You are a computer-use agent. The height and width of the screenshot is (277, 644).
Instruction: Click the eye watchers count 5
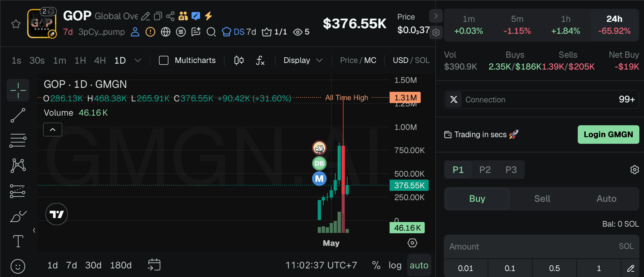click(x=301, y=32)
